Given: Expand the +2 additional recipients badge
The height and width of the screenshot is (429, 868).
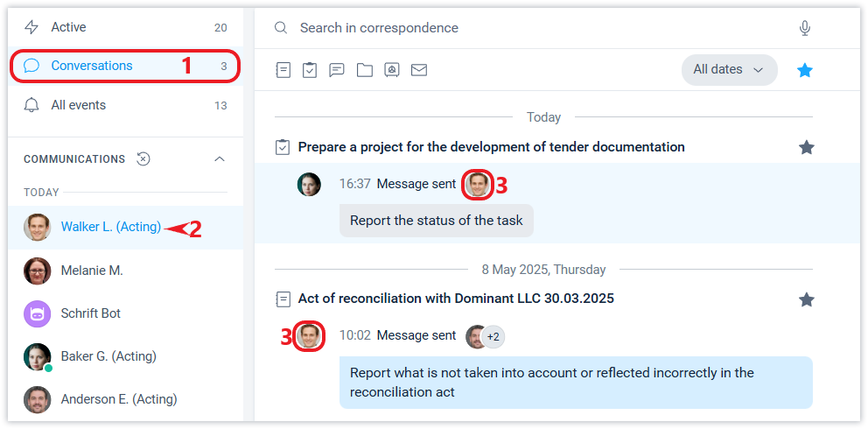Looking at the screenshot, I should (493, 337).
